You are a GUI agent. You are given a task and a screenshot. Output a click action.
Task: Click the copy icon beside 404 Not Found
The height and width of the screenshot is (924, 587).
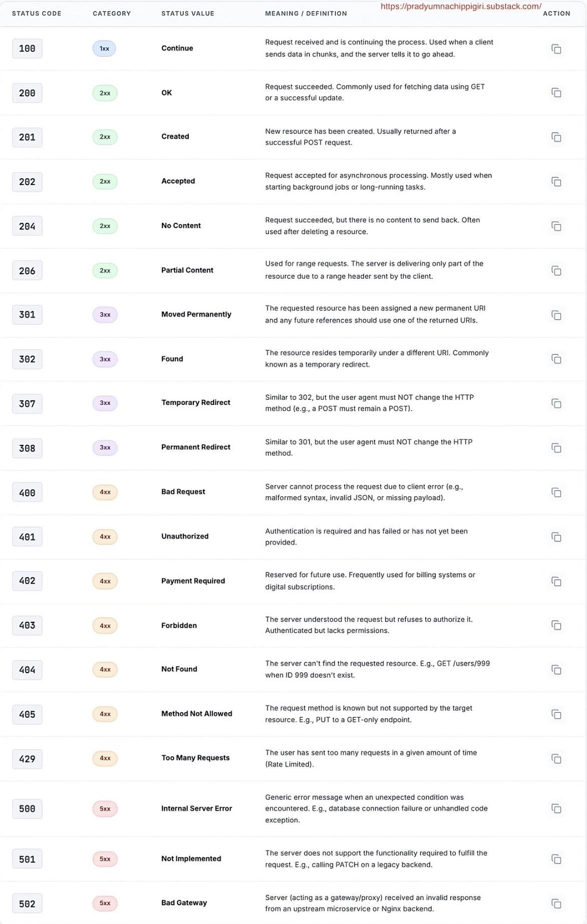[x=556, y=669]
